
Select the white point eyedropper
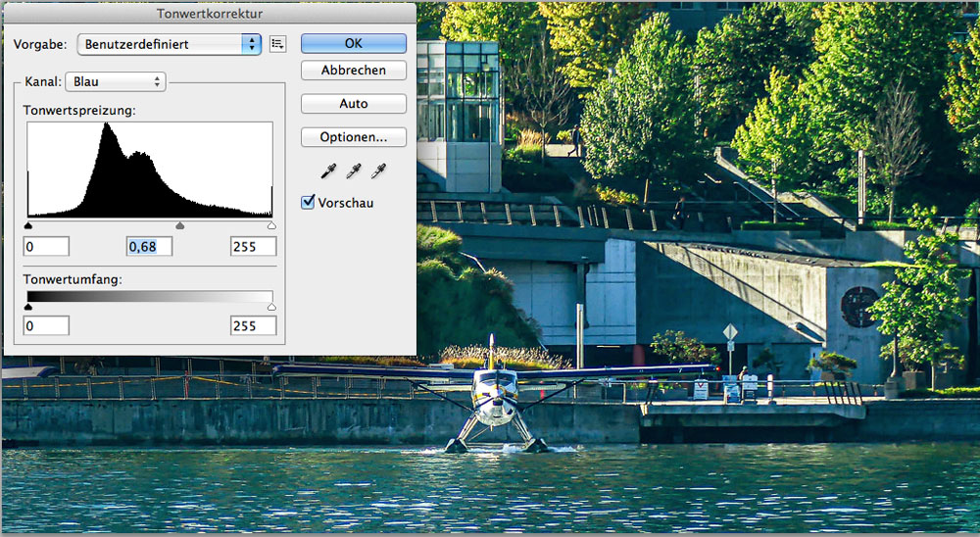[377, 171]
